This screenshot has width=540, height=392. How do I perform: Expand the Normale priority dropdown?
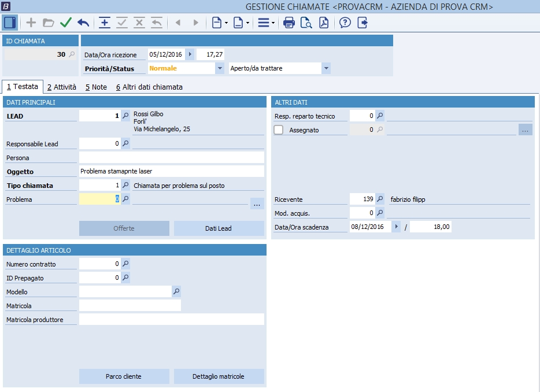pos(219,68)
